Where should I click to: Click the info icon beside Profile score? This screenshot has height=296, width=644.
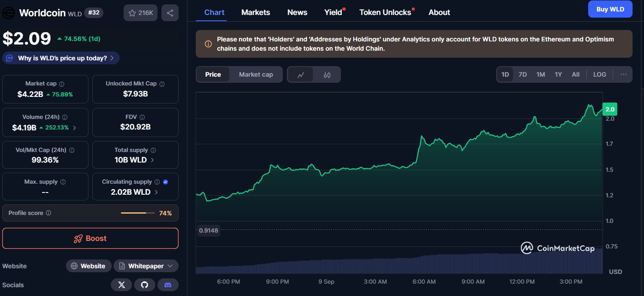pos(48,213)
